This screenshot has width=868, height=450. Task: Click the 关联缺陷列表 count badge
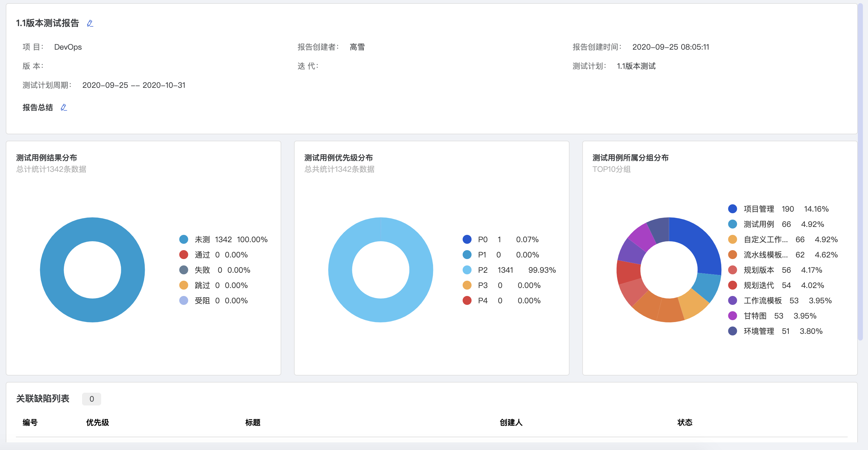coord(91,399)
